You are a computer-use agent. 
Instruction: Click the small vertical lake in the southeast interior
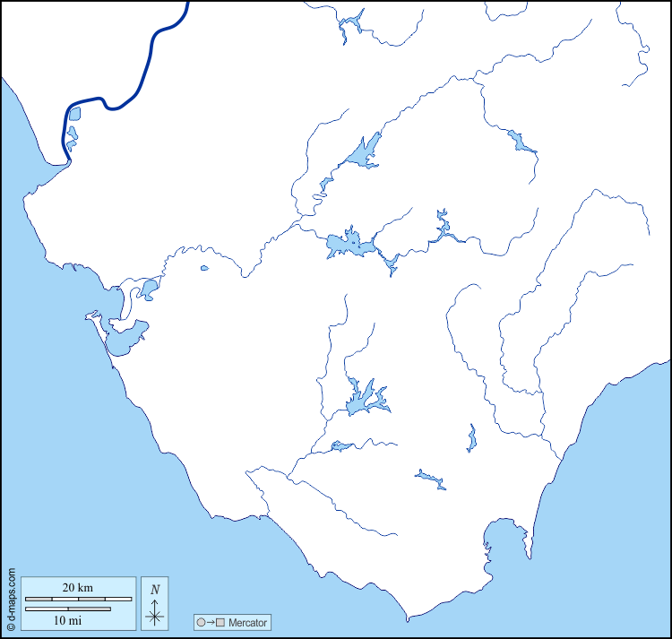pos(471,438)
